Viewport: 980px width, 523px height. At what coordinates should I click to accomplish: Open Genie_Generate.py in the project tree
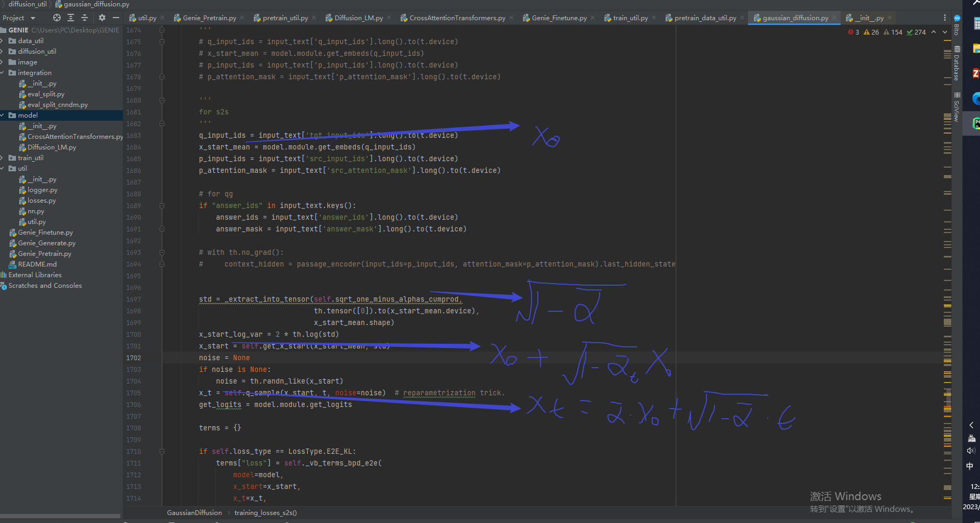[x=47, y=243]
